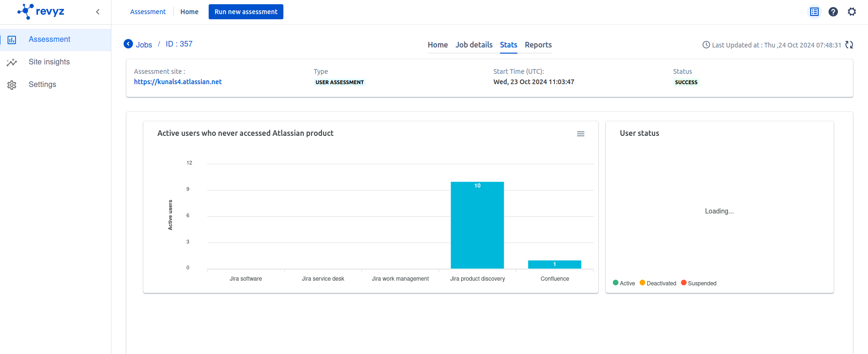Toggle the Active legend entry
The image size is (868, 354).
(x=624, y=283)
